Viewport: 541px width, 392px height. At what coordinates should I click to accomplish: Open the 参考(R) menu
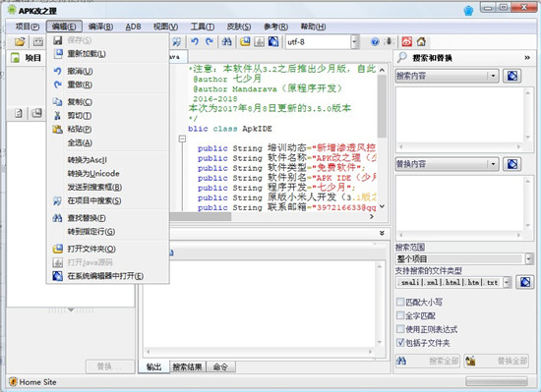pyautogui.click(x=275, y=27)
